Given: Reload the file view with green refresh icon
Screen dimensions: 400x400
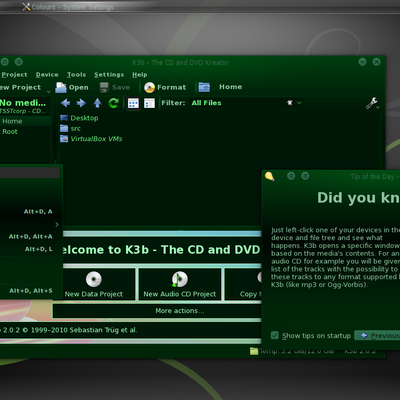Looking at the screenshot, I should point(113,103).
